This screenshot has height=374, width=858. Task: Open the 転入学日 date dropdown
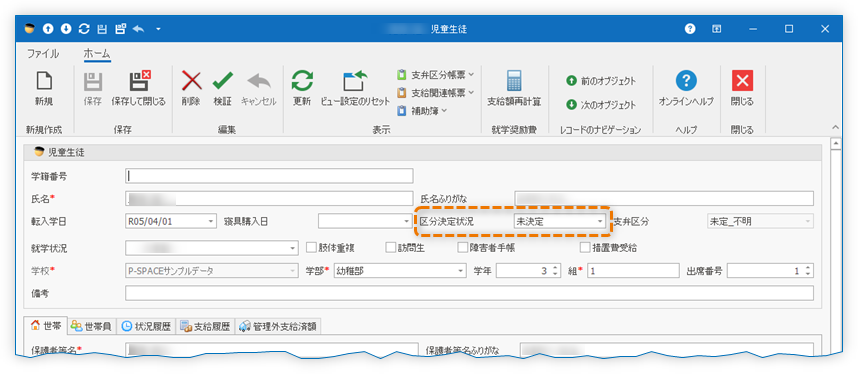212,221
